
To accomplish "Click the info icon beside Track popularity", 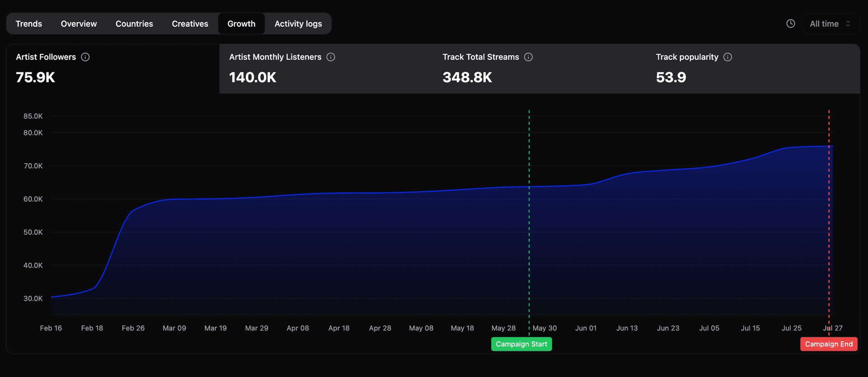I will click(728, 57).
